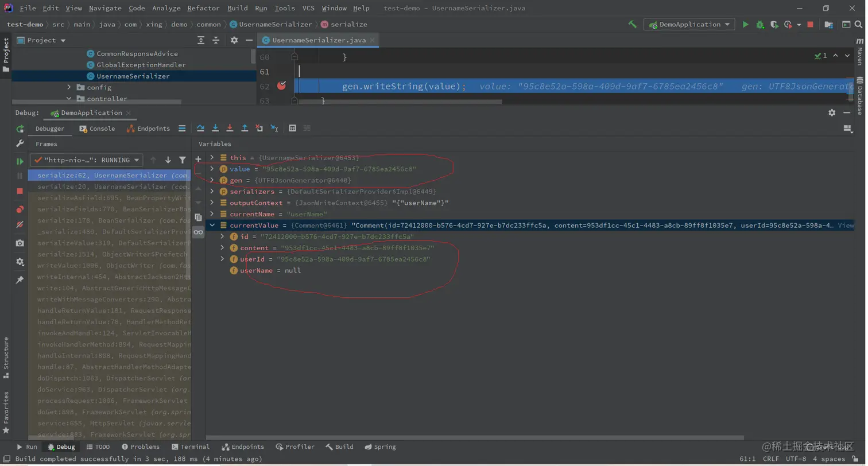The width and height of the screenshot is (868, 466).
Task: Open the Profiler tool window button
Action: 295,447
